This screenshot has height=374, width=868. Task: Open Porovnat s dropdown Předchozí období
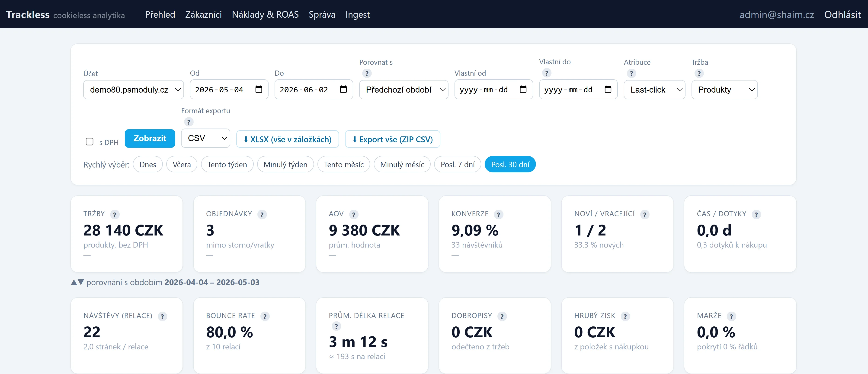tap(404, 90)
